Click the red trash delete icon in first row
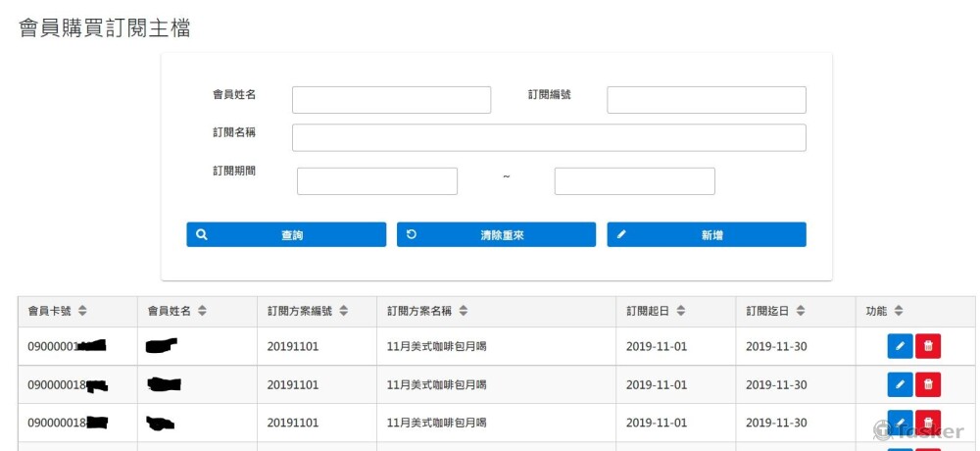Screen dimensions: 980x451 pyautogui.click(x=928, y=346)
